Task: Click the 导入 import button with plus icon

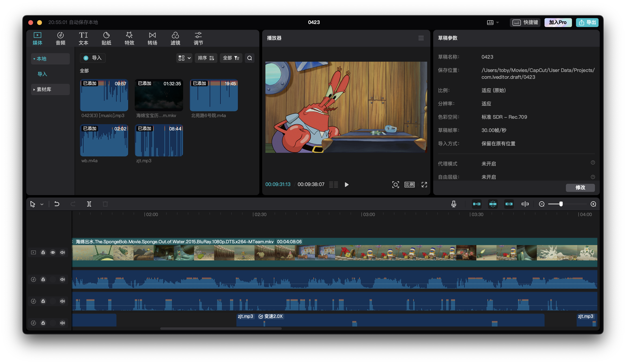Action: [x=93, y=58]
